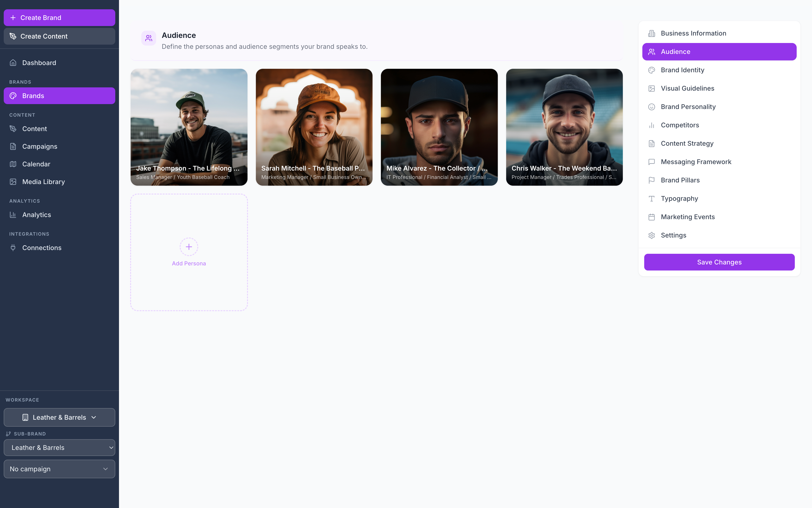The width and height of the screenshot is (812, 508).
Task: Click the Audience header people icon
Action: (x=149, y=38)
